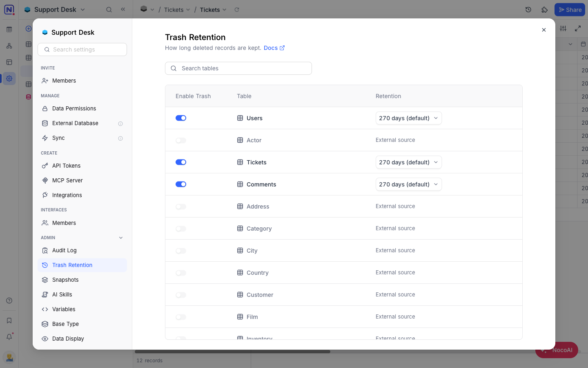
Task: Click the NocoDB logo icon
Action: coord(9,9)
